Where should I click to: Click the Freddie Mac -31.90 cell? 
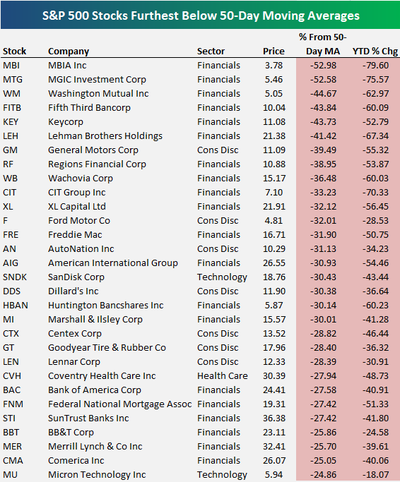click(323, 235)
